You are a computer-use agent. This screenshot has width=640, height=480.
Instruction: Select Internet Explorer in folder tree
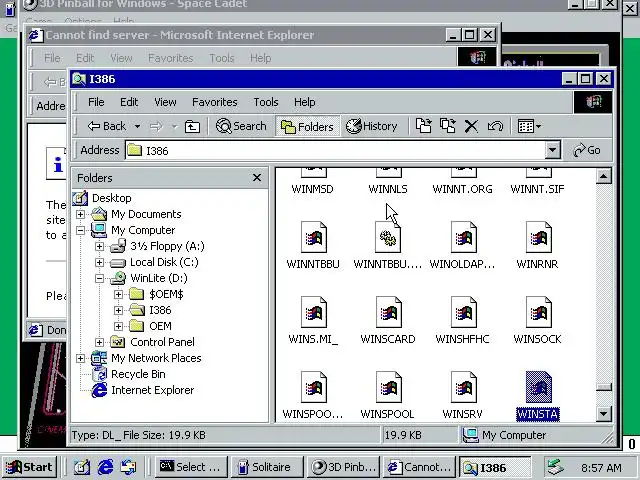point(152,390)
